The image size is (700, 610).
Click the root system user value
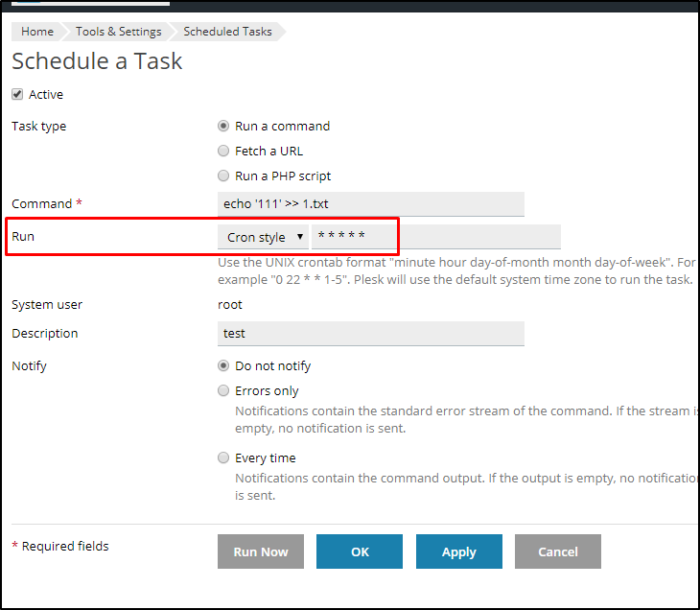click(x=230, y=304)
